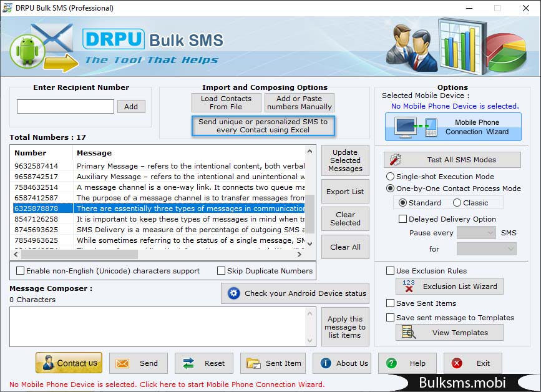
Task: Select One-by-One Contact Process Mode
Action: (x=390, y=189)
